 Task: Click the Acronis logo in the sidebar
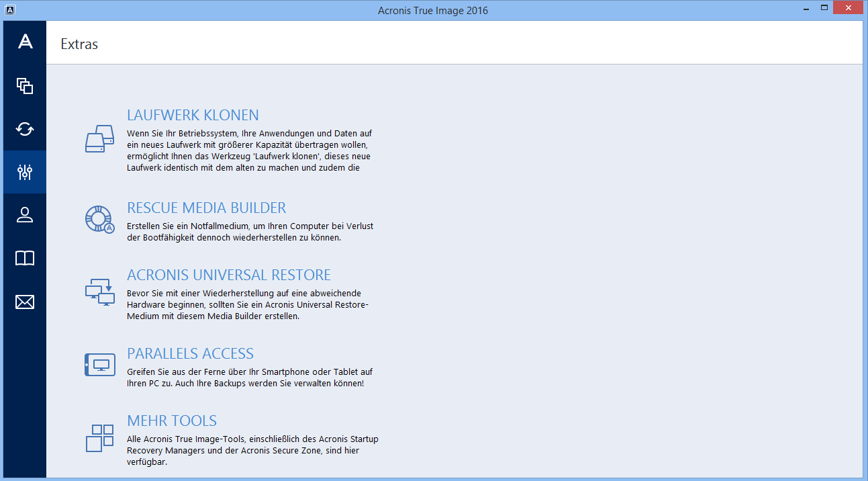click(25, 42)
